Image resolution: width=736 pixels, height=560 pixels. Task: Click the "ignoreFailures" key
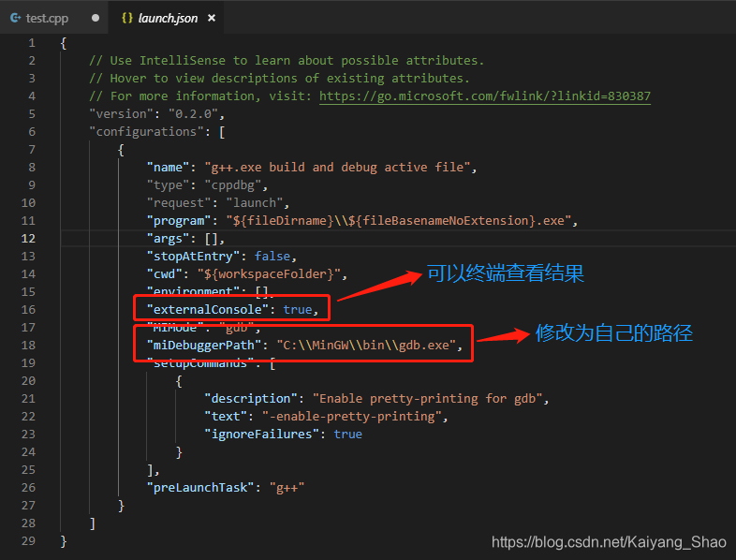261,435
